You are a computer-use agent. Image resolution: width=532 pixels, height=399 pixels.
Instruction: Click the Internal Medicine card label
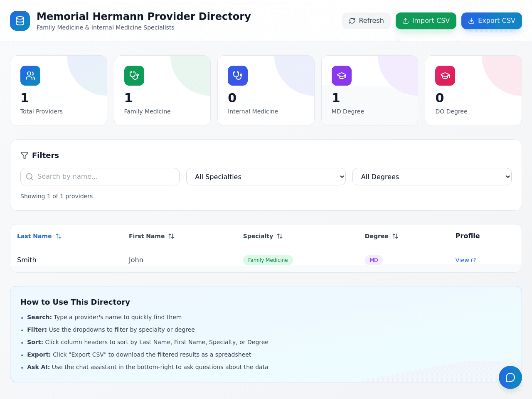(x=253, y=111)
